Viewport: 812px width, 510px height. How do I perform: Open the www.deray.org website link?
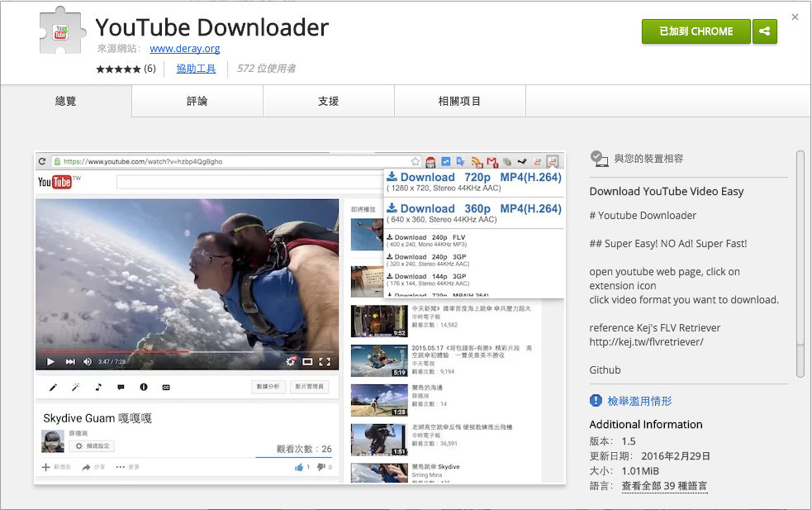[x=185, y=48]
